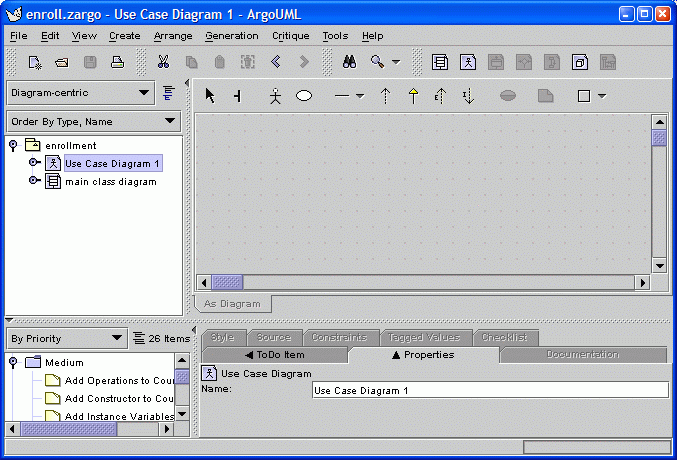Click the diagram horizontal scrollbar right arrow
Screen dimensions: 677x460
642,283
